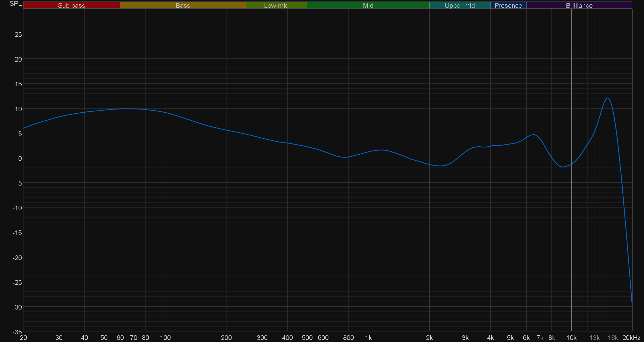Viewport: 644px width, 342px height.
Task: Select the Mid band header
Action: (x=368, y=5)
